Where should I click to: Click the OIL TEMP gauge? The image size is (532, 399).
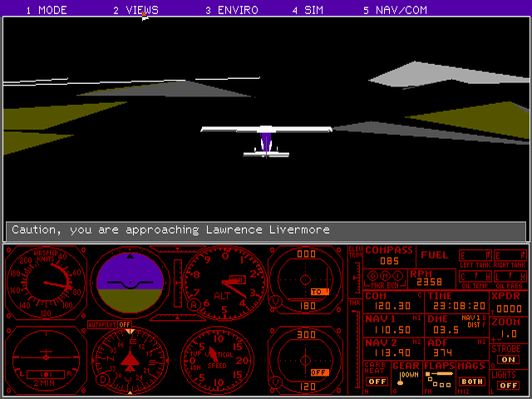tap(475, 277)
